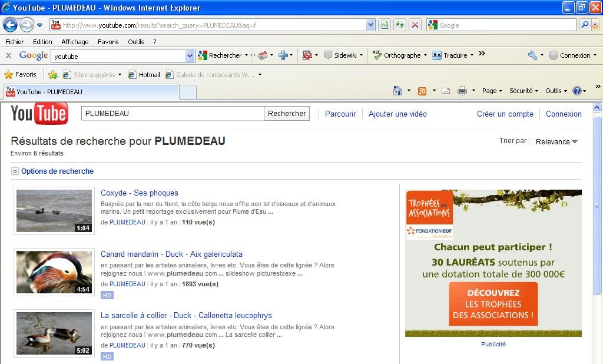Screen dimensions: 603x364
Task: Open the recent pages dropdown beside navigation arrows
Action: pos(39,25)
